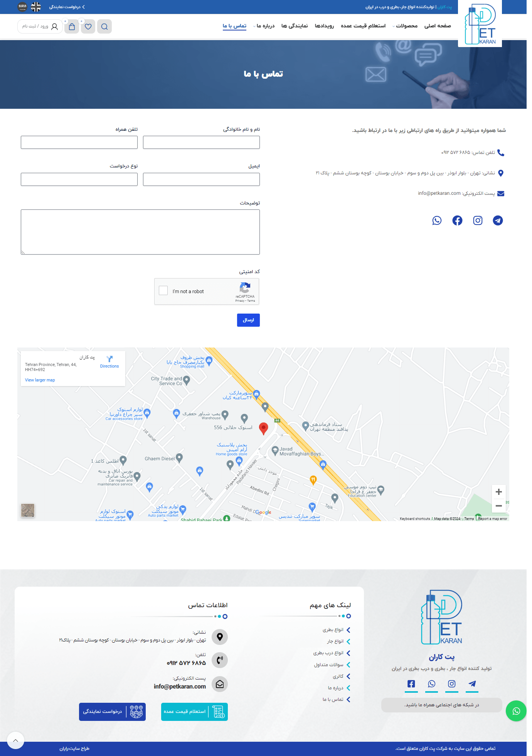Click درخواست نمایندگی link in top bar

pos(67,7)
